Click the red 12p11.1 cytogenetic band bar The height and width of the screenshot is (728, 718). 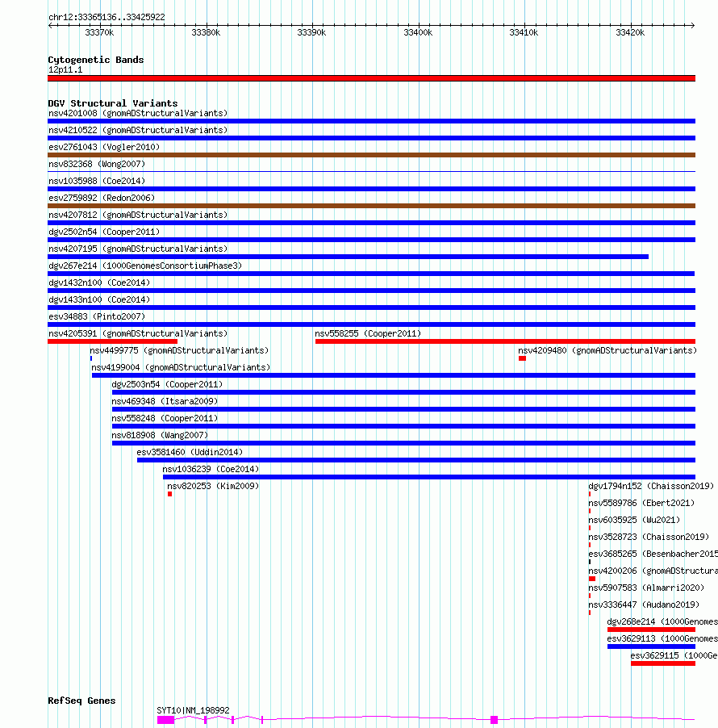pos(371,78)
